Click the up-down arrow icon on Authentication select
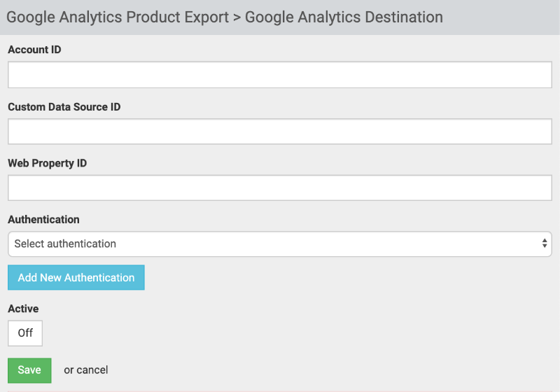 click(x=545, y=244)
